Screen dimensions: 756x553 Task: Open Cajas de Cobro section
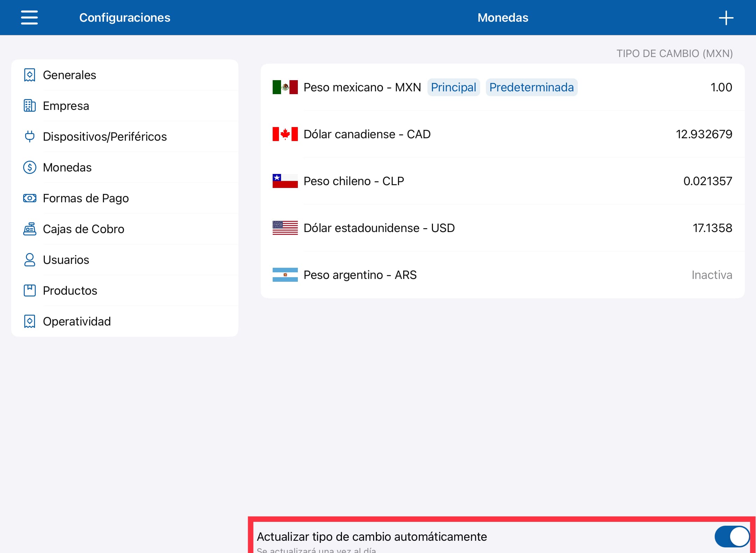[x=125, y=229]
